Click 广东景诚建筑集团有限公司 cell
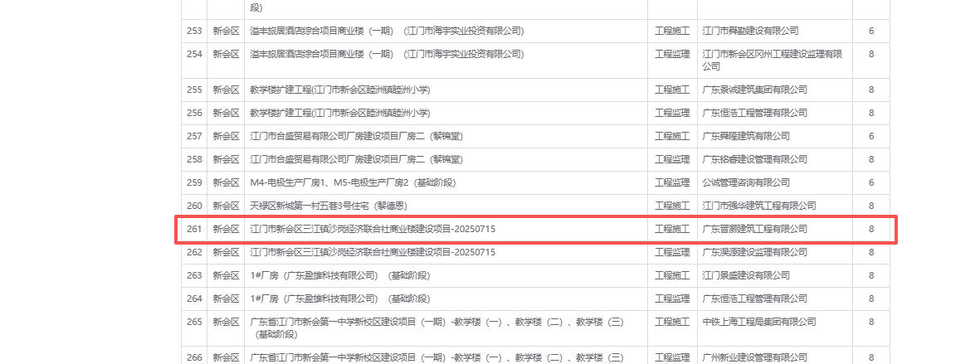This screenshot has height=364, width=980. (x=754, y=90)
